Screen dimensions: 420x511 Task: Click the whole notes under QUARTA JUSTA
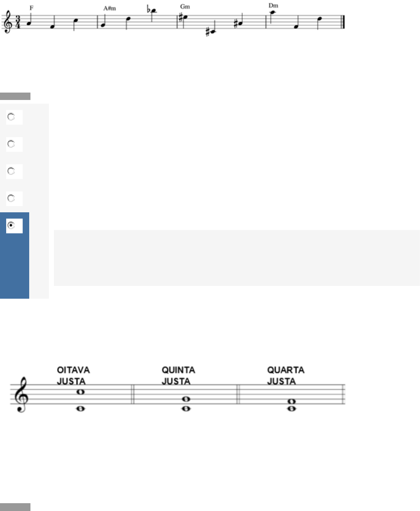292,405
